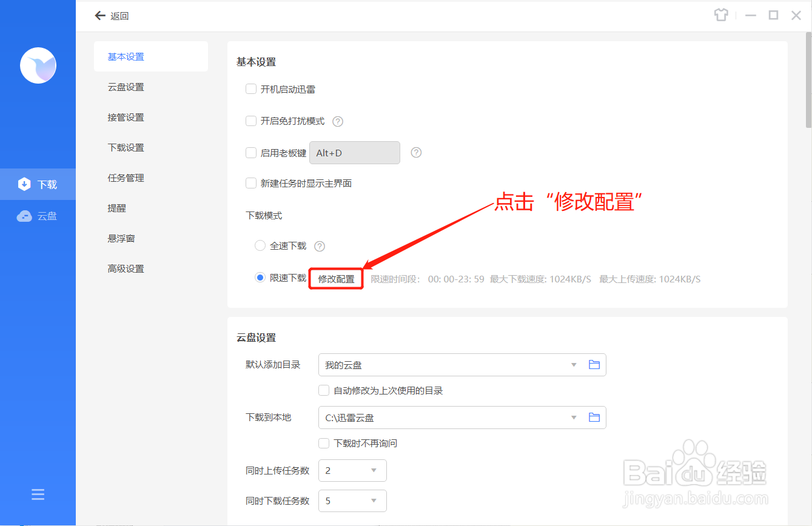Open 同时上传任务数 dropdown

point(352,470)
